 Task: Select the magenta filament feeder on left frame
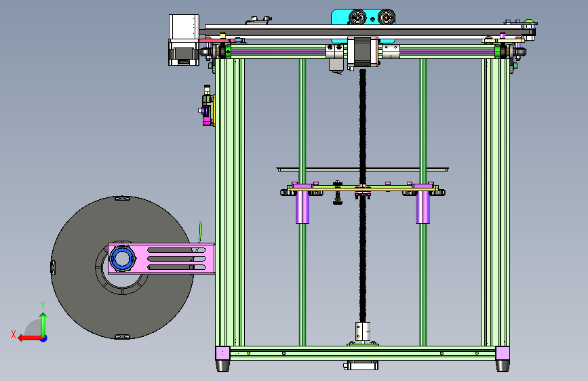(207, 116)
